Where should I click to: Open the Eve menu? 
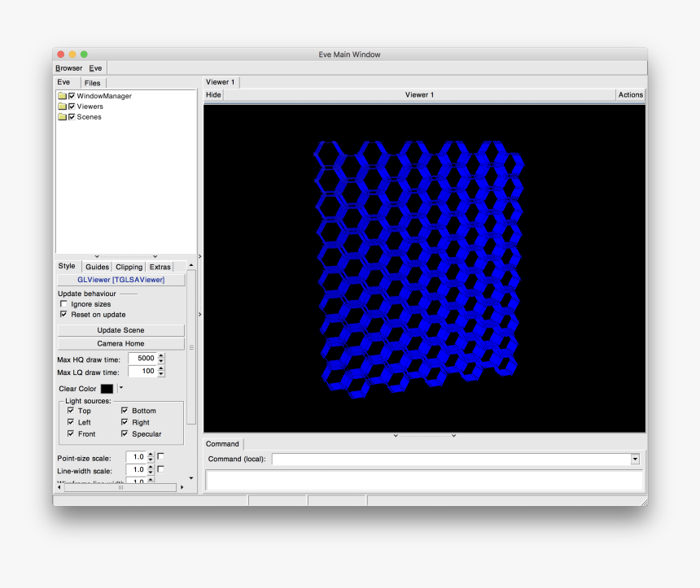pos(95,68)
